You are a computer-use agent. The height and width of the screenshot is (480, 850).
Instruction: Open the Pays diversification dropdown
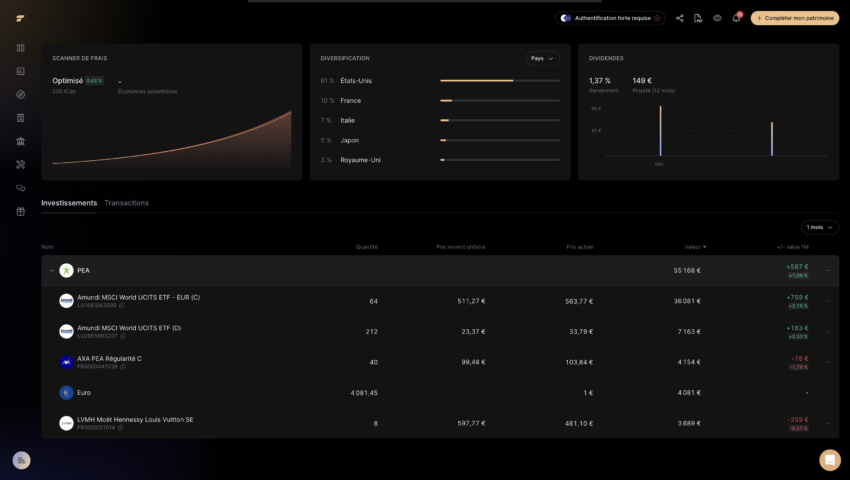[x=542, y=58]
